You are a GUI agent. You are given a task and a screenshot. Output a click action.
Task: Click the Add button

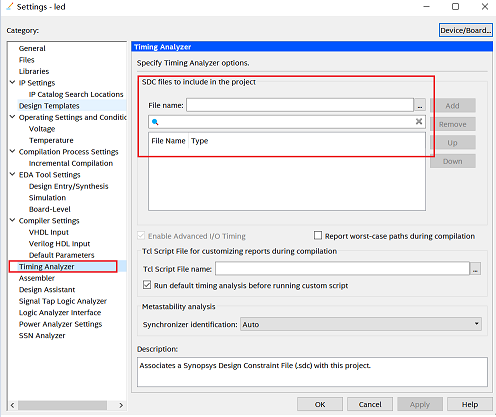click(x=453, y=106)
